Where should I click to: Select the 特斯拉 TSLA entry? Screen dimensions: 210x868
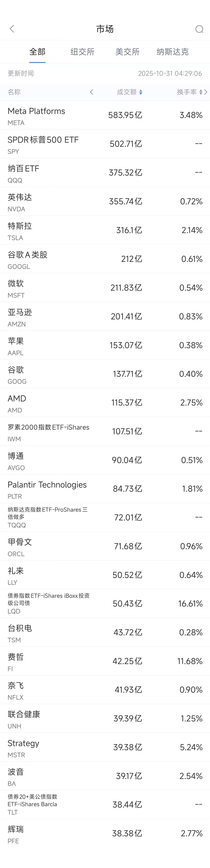click(x=105, y=230)
